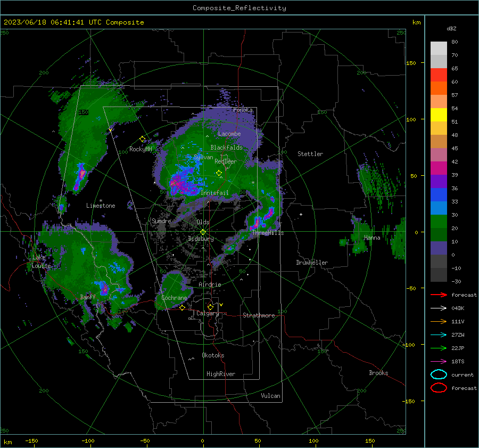This screenshot has height=448, width=479.
Task: Click the ThreeHills label
Action: pos(268,233)
